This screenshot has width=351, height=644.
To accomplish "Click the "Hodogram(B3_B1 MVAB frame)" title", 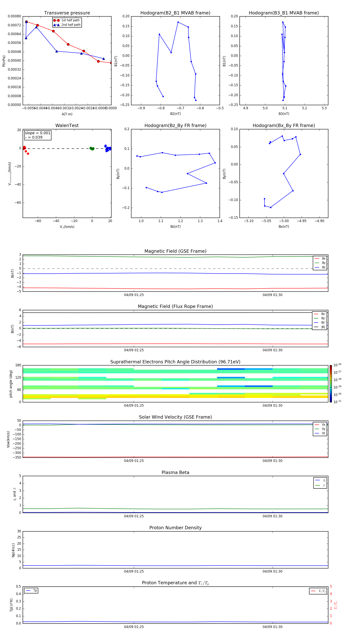I will pyautogui.click(x=284, y=13).
